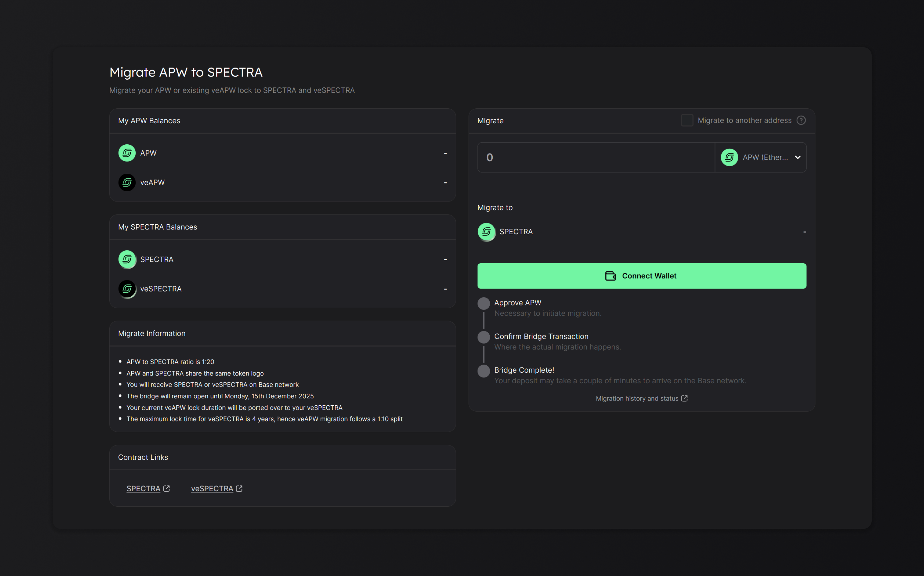
Task: Open Migration history and status link
Action: [x=637, y=398]
